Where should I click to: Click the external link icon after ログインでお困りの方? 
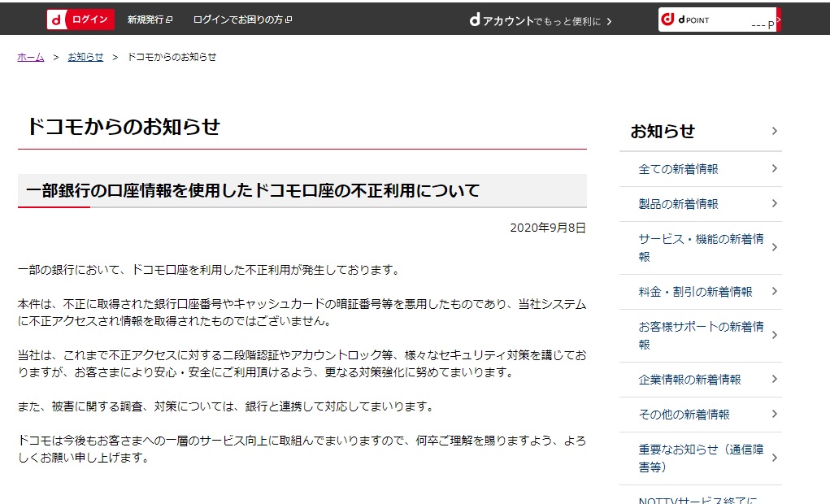click(289, 20)
